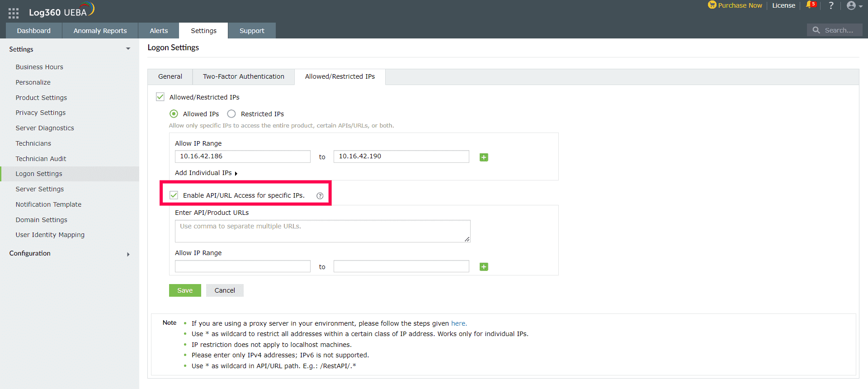
Task: Follow the proxy server 'here' link
Action: pos(458,323)
